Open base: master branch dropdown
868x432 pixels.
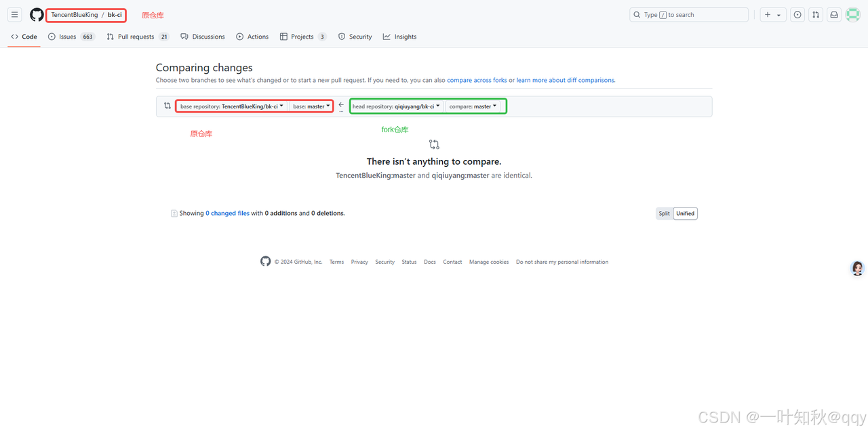pos(311,106)
